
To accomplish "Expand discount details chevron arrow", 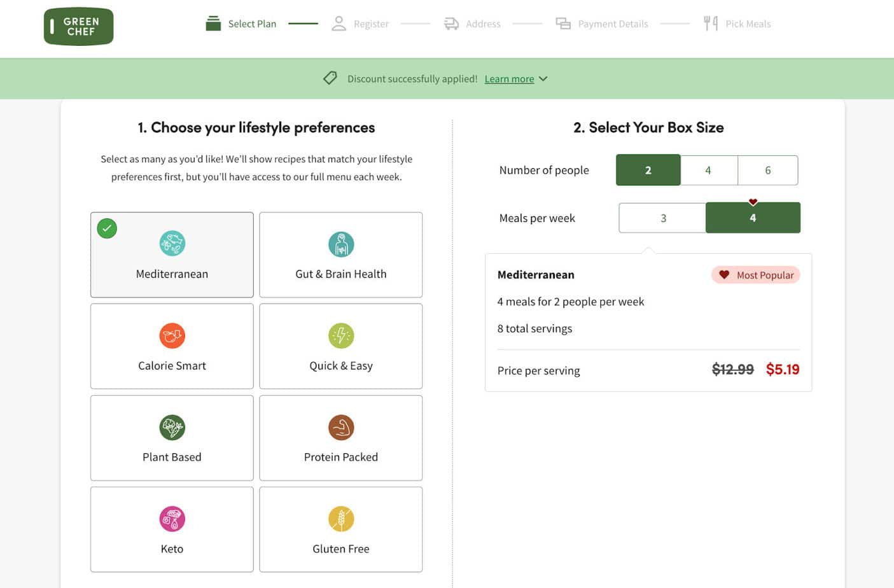I will pyautogui.click(x=543, y=79).
